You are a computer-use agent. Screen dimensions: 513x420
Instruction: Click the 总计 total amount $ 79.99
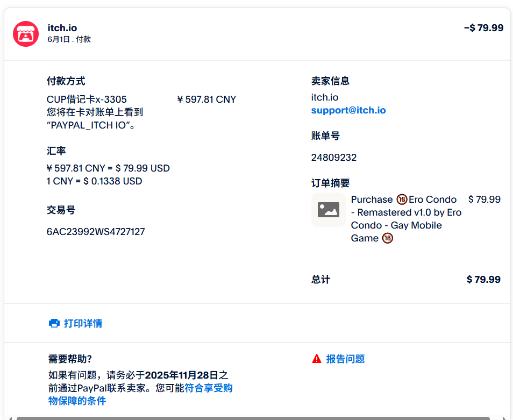(483, 279)
